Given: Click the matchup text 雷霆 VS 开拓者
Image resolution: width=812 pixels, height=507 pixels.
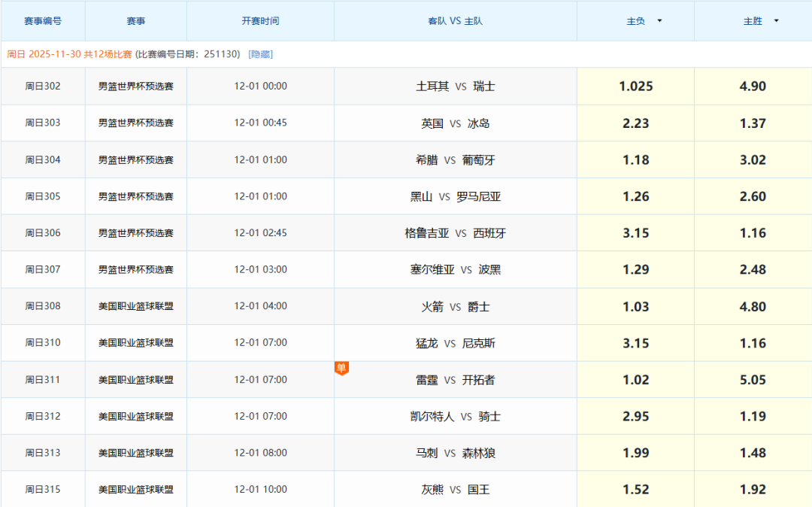Looking at the screenshot, I should [x=455, y=380].
